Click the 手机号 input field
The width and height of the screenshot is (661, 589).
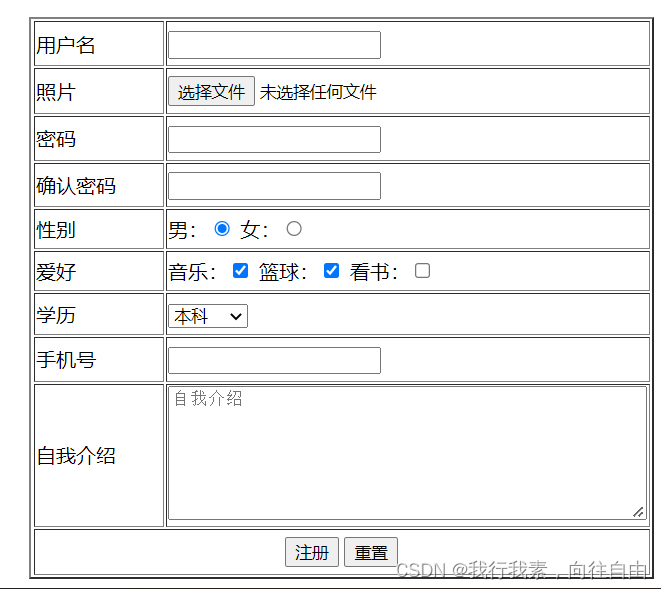pyautogui.click(x=274, y=360)
